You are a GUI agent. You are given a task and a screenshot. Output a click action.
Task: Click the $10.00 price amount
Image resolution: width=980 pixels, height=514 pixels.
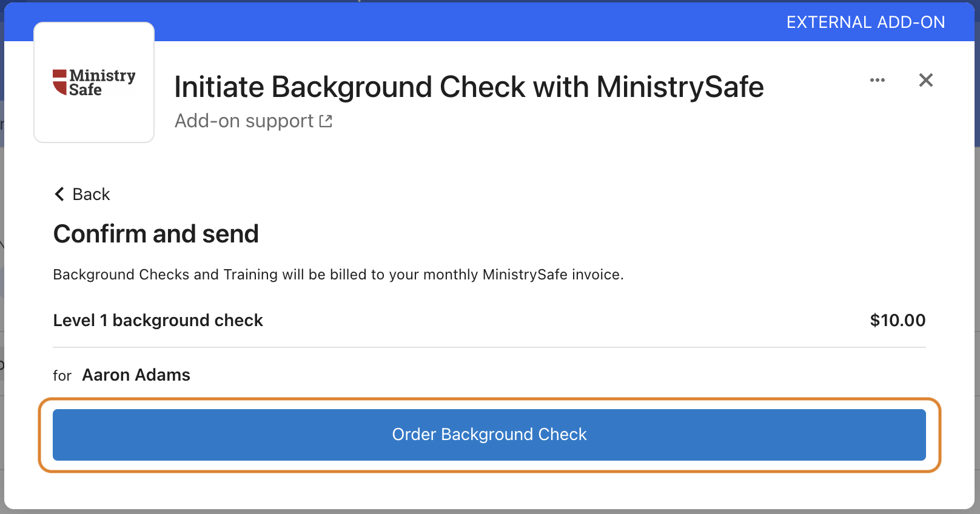tap(898, 320)
